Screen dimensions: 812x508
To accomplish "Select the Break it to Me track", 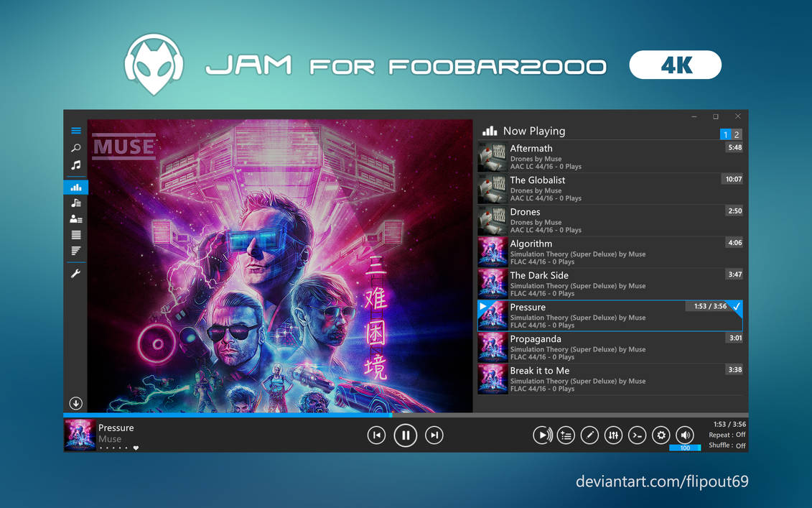I will point(610,379).
